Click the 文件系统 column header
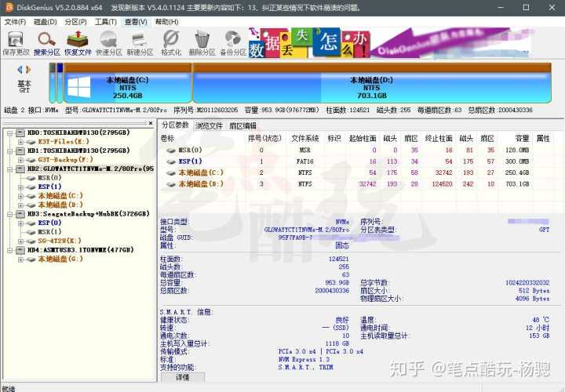Screen dimensions: 565x392 pyautogui.click(x=304, y=139)
